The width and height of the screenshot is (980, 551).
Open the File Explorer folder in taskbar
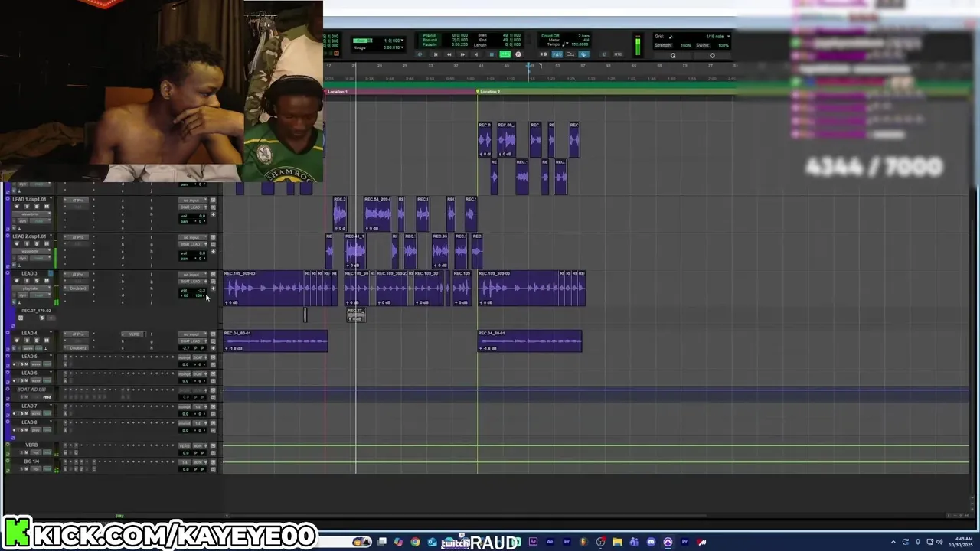point(617,542)
